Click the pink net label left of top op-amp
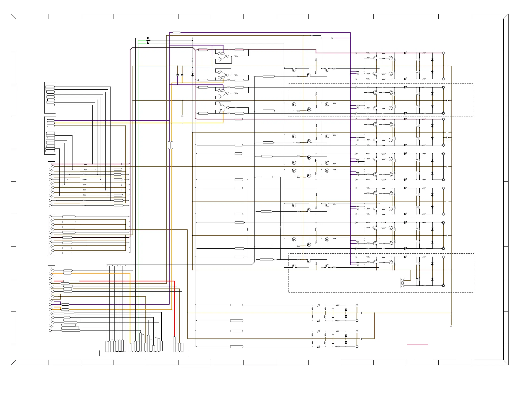532x395 pixels. click(203, 50)
